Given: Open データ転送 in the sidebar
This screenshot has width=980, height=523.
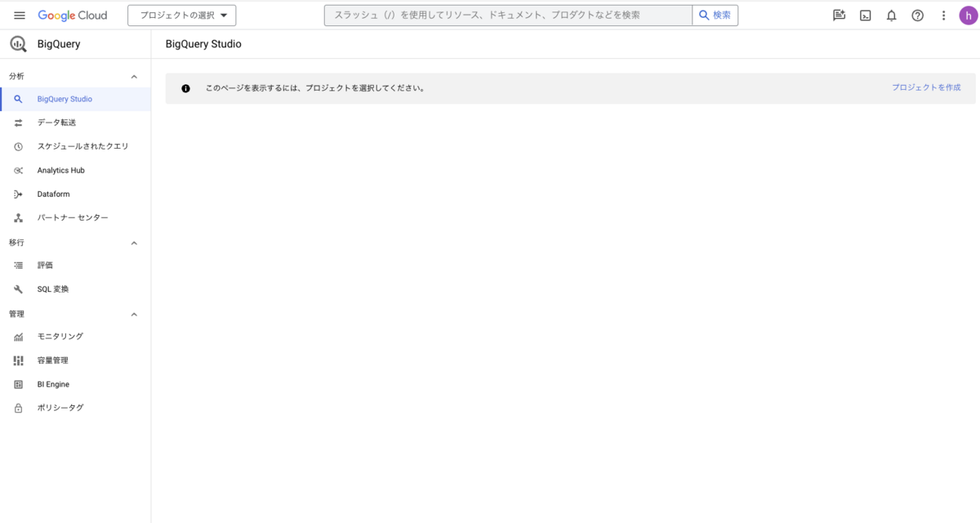Looking at the screenshot, I should (x=75, y=123).
